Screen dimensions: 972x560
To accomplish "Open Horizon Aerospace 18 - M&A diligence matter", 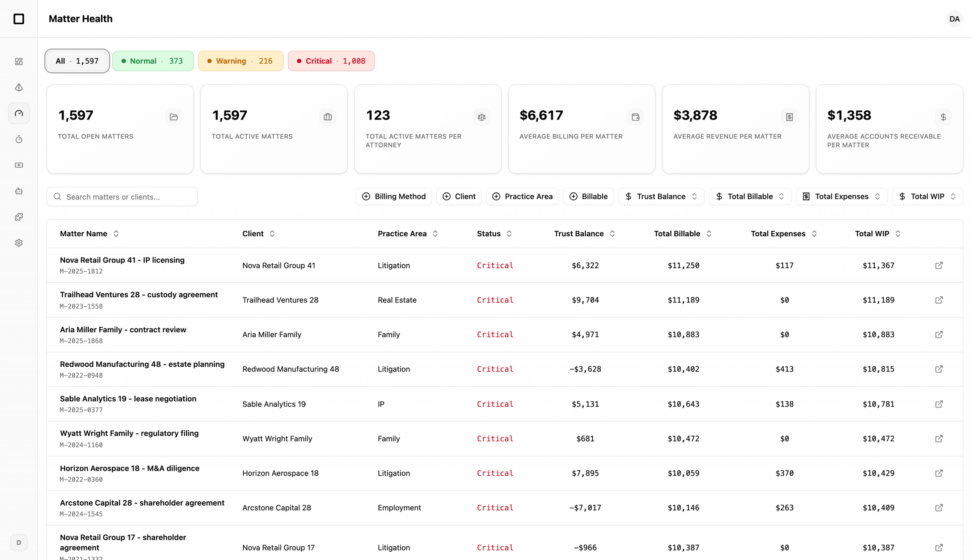I will click(x=129, y=469).
